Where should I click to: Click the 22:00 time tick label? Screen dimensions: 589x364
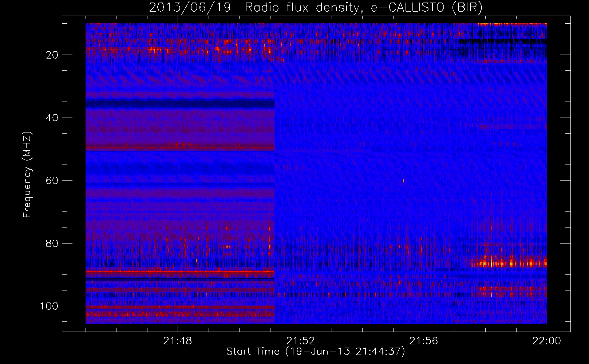[x=547, y=341]
